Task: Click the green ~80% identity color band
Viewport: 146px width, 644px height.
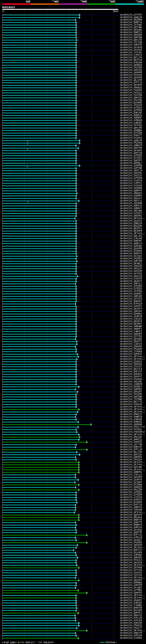Action: pyautogui.click(x=101, y=4)
